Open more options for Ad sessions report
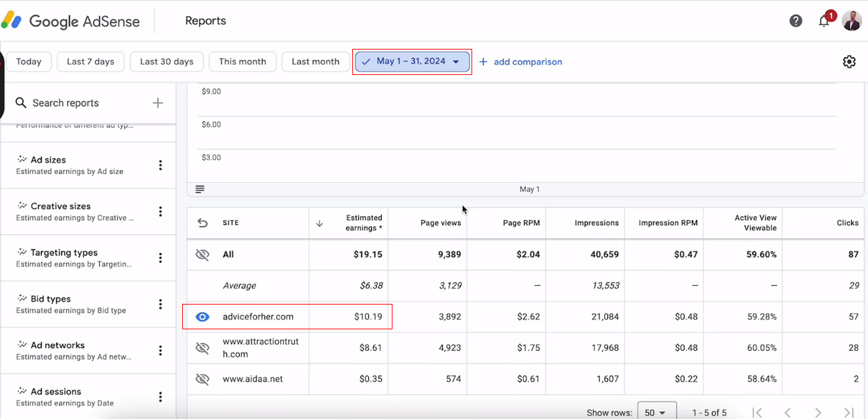Image resolution: width=868 pixels, height=419 pixels. tap(160, 397)
